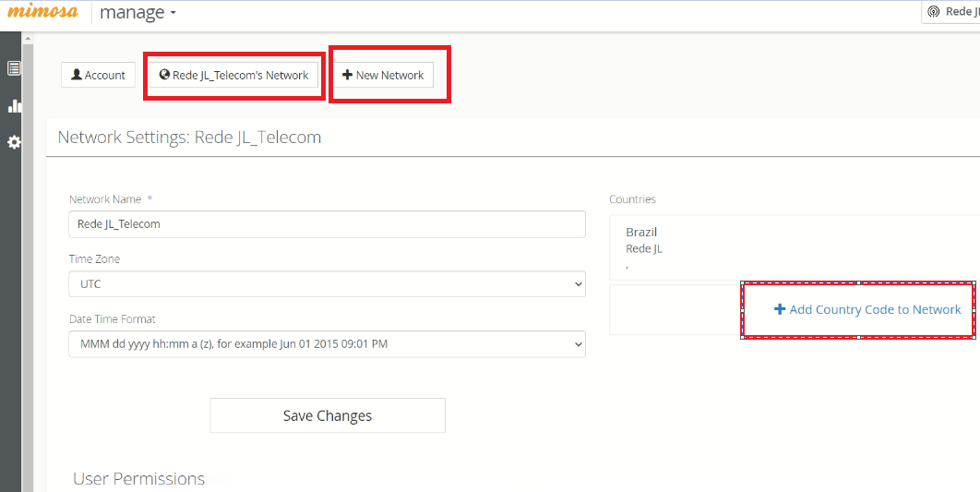Click the Save Changes button
This screenshot has height=492, width=980.
[x=328, y=415]
